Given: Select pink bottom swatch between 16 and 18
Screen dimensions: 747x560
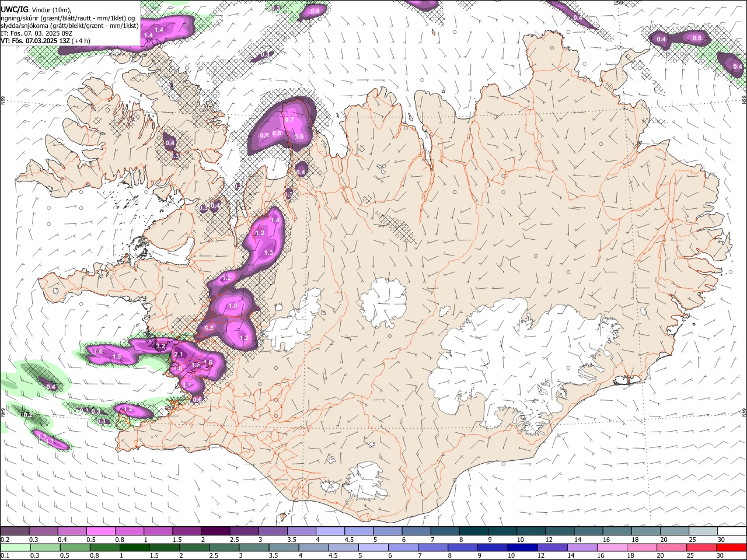Looking at the screenshot, I should tap(612, 547).
